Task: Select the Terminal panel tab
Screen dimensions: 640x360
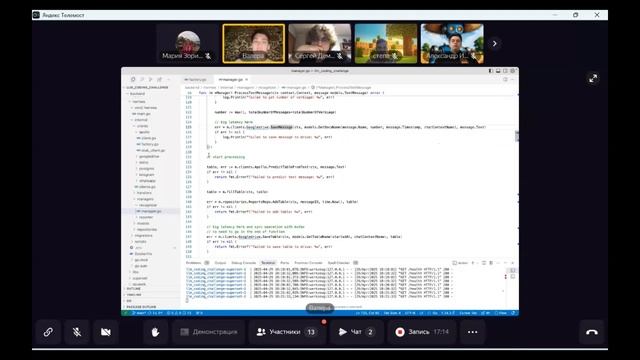Action: [x=268, y=263]
